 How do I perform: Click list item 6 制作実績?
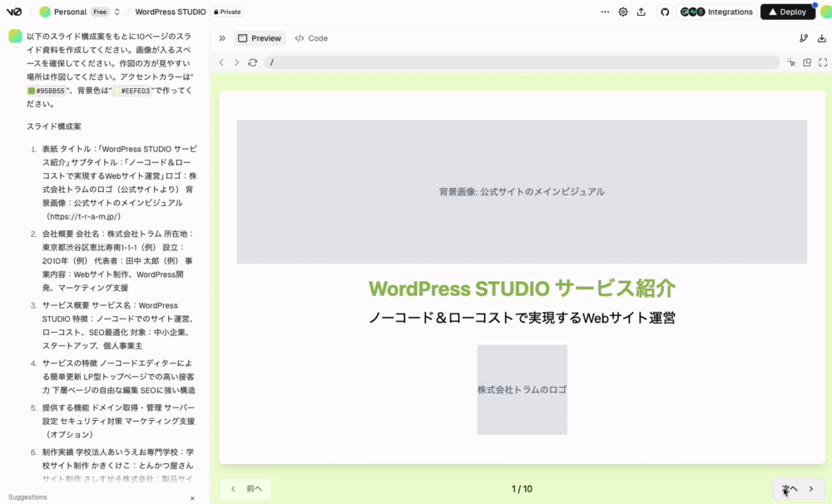(x=119, y=465)
